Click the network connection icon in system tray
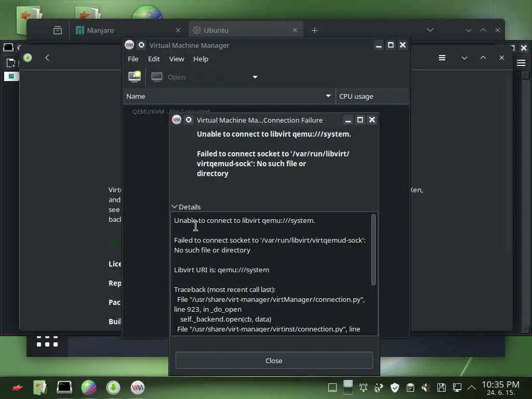The height and width of the screenshot is (399, 532). click(457, 387)
